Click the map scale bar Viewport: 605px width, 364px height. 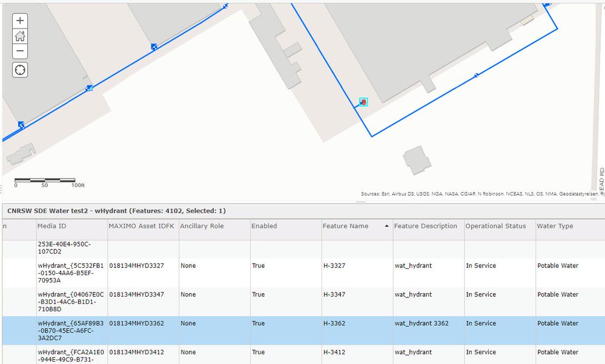point(45,180)
